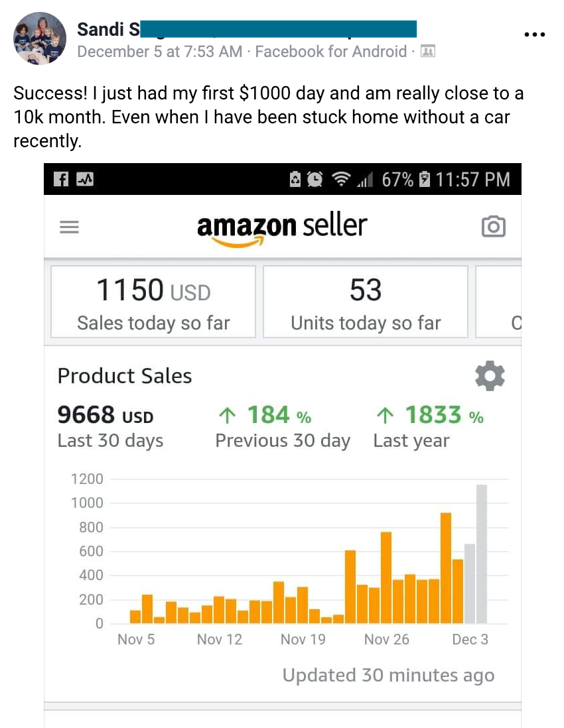Tap the battery indicator icon

point(425,180)
